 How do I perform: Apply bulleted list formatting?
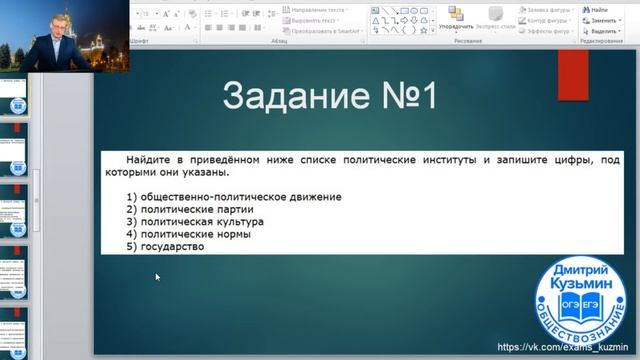click(x=210, y=14)
